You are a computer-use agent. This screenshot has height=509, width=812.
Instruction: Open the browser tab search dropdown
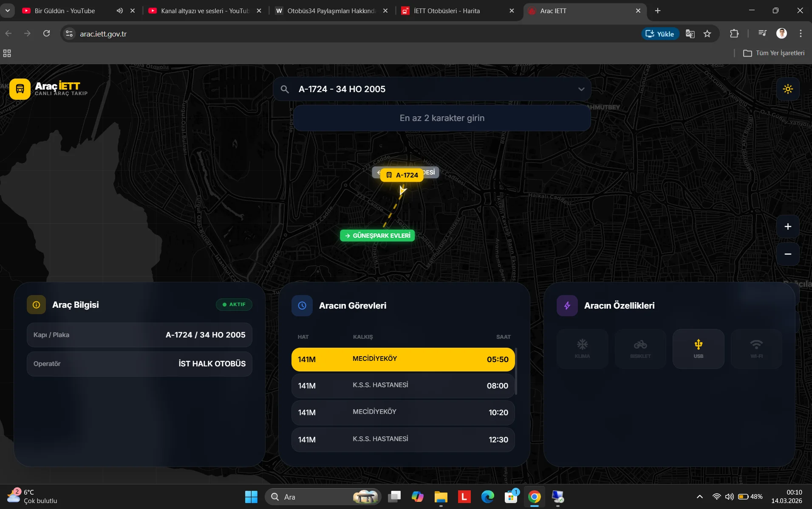click(7, 11)
